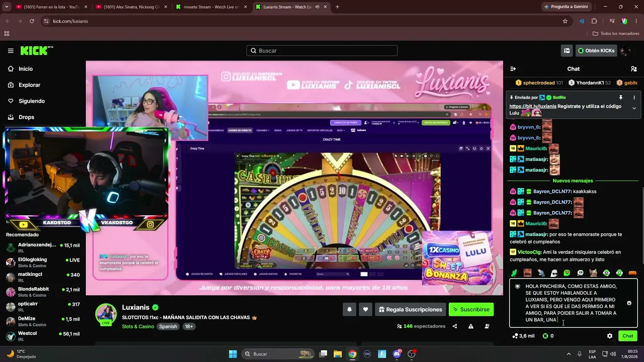Send message with the Chat button

628,336
